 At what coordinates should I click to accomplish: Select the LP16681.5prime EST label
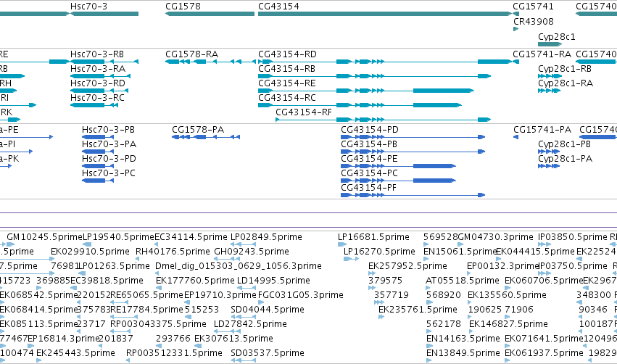(374, 237)
